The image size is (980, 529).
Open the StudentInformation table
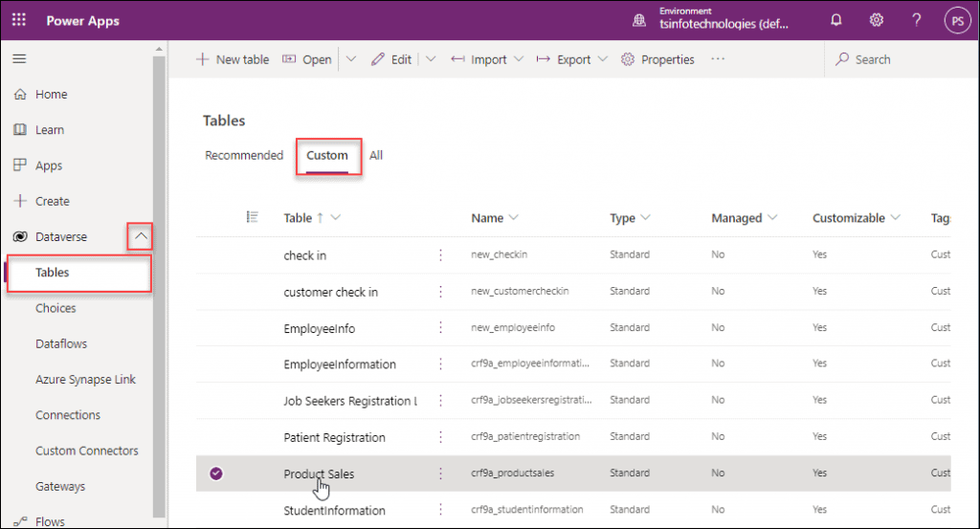[x=334, y=510]
